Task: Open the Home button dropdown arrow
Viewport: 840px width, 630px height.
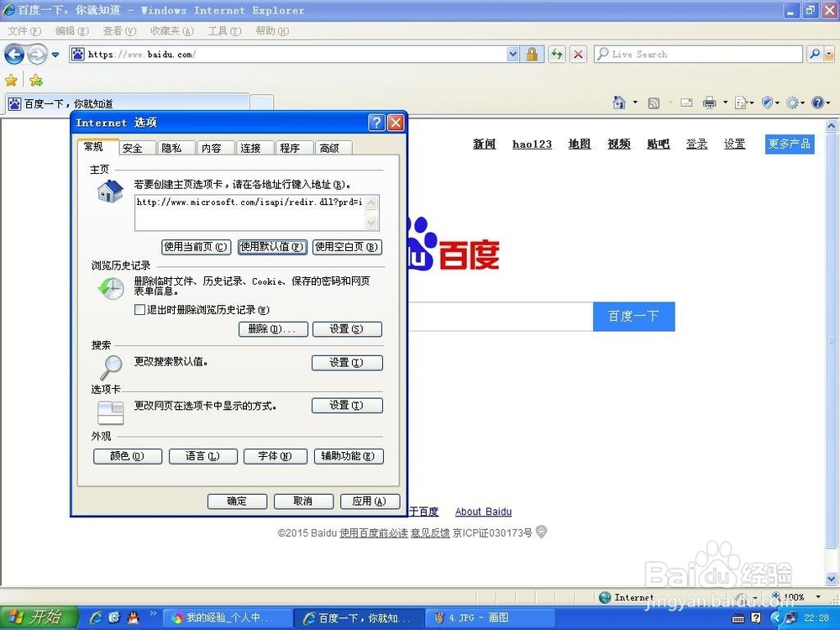Action: pyautogui.click(x=635, y=102)
